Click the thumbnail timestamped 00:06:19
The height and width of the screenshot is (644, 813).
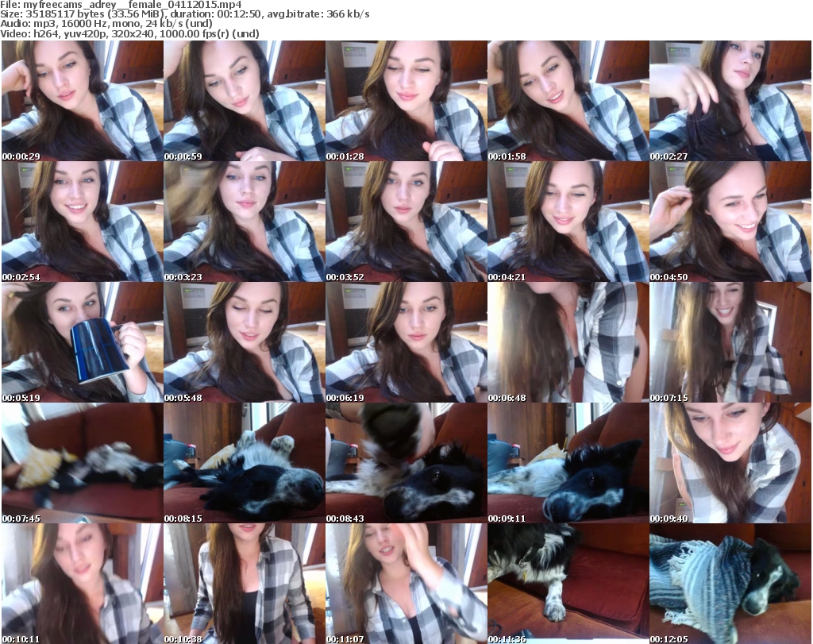(x=406, y=342)
